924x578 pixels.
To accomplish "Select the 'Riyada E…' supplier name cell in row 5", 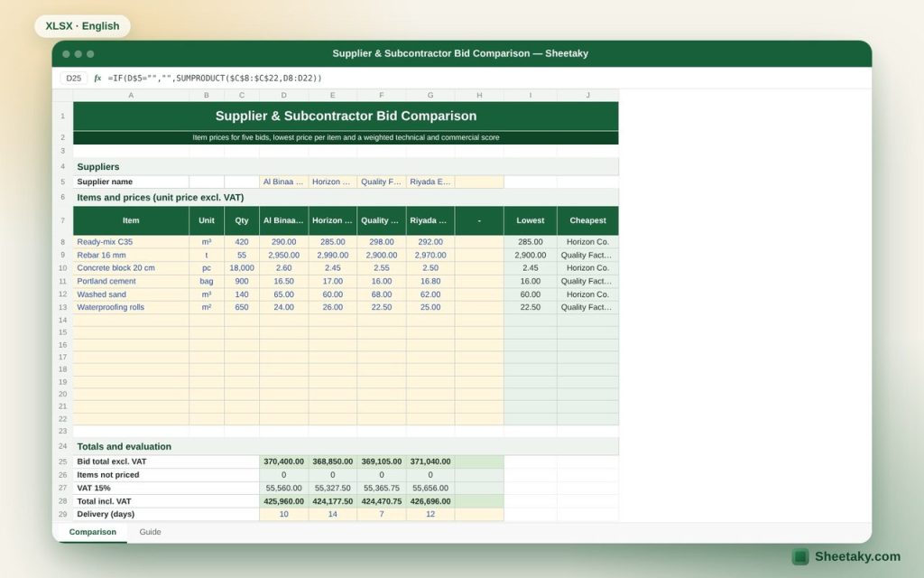I will click(x=430, y=182).
